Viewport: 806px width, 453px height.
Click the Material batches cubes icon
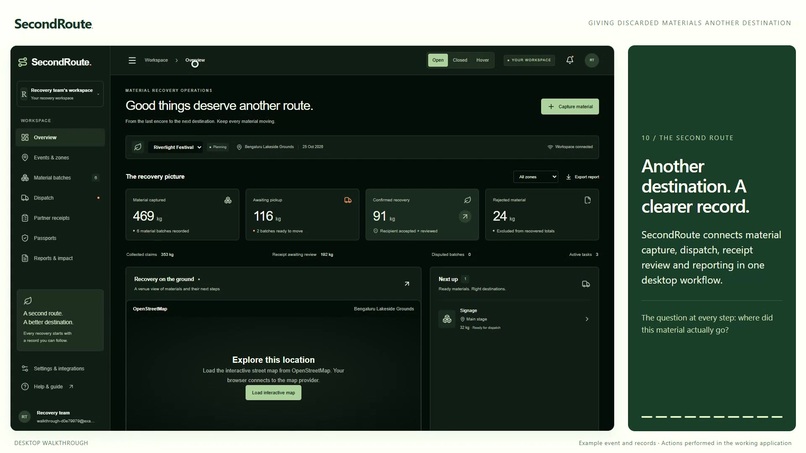click(25, 177)
